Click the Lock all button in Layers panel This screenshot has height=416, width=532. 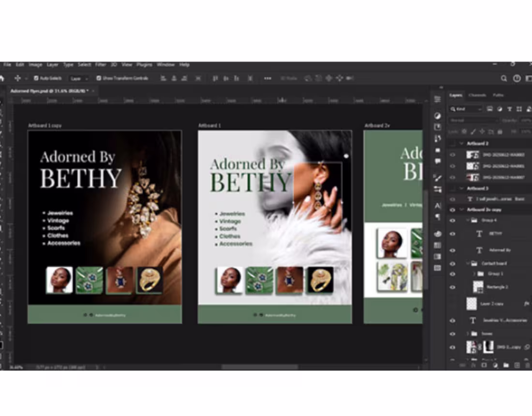click(500, 131)
